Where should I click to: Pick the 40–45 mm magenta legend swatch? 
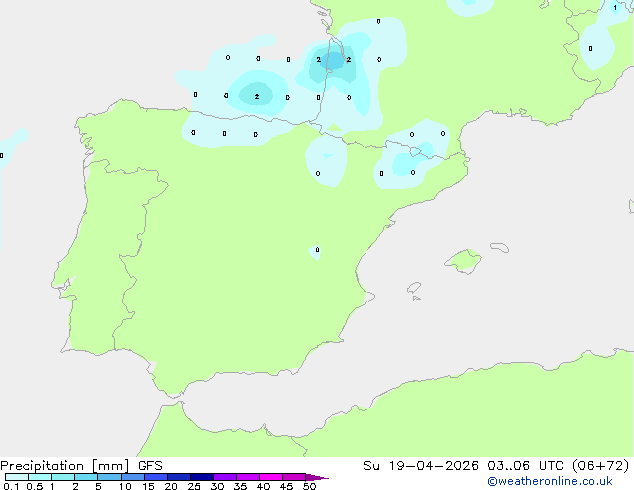[x=271, y=477]
